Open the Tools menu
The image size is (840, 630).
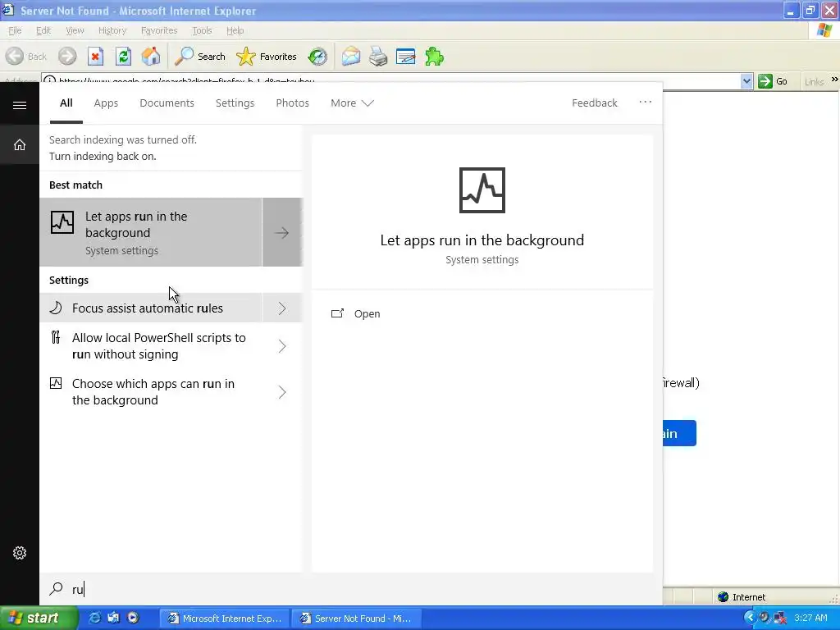tap(202, 30)
